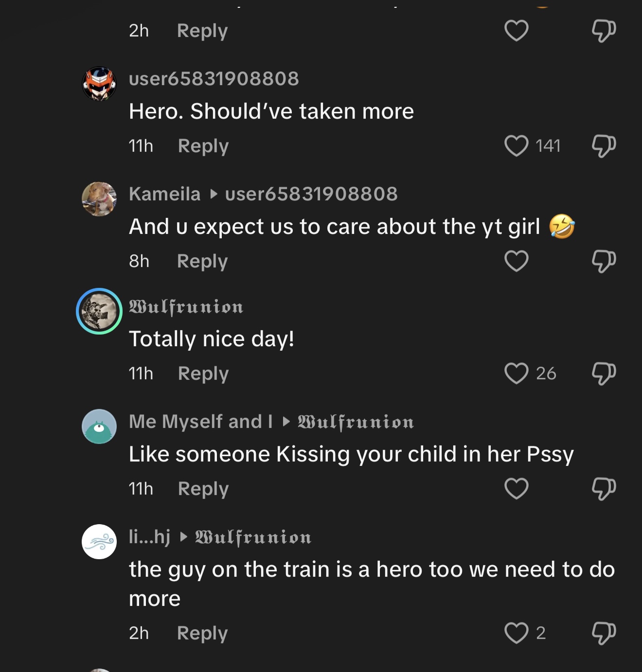Dislike the "Totally nice day!" comment
The image size is (642, 672).
click(x=604, y=373)
